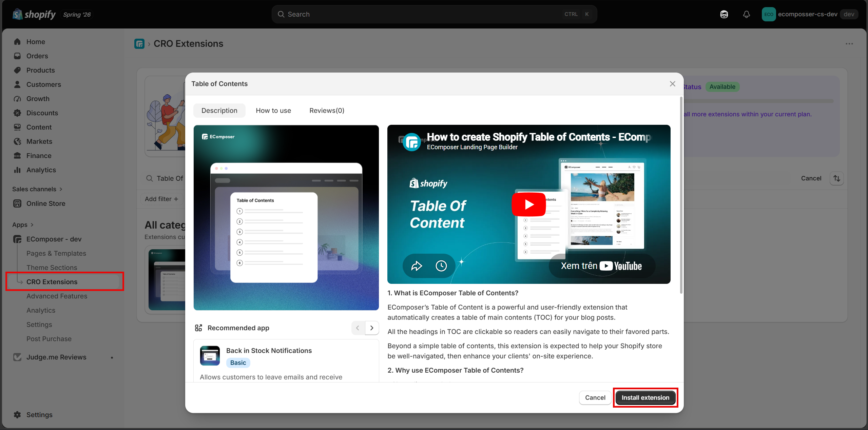Click the ECO store avatar icon

pos(769,14)
